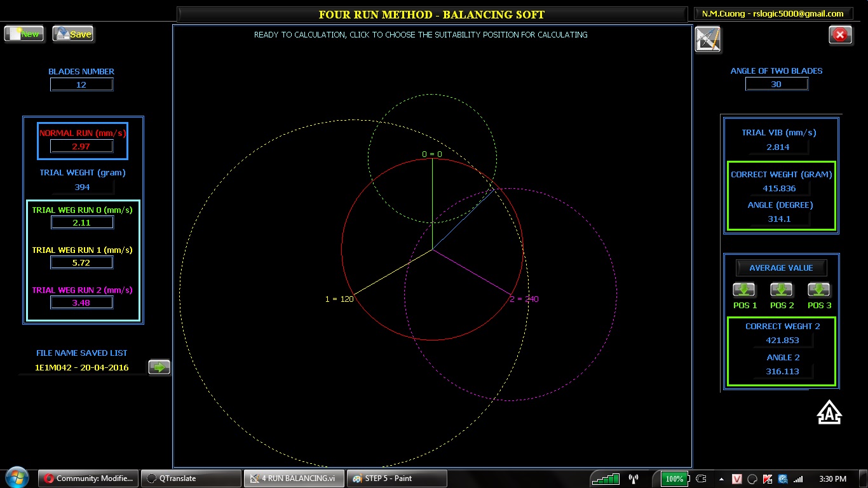Select the Angle degree value 314.1
This screenshot has width=868, height=488.
[x=779, y=219]
